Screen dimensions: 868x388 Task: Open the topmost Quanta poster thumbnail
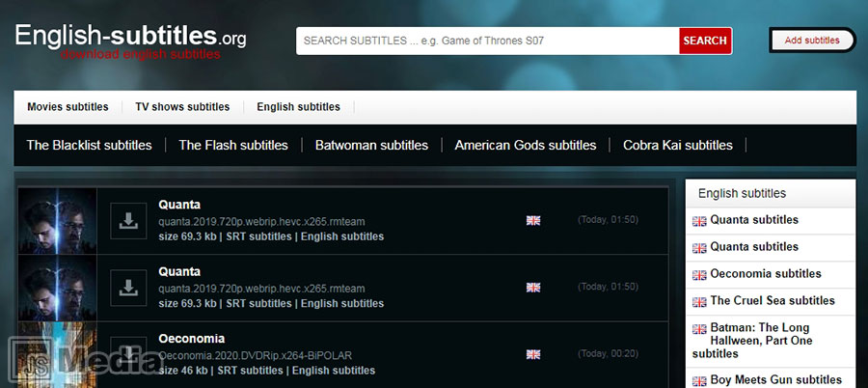click(x=58, y=221)
